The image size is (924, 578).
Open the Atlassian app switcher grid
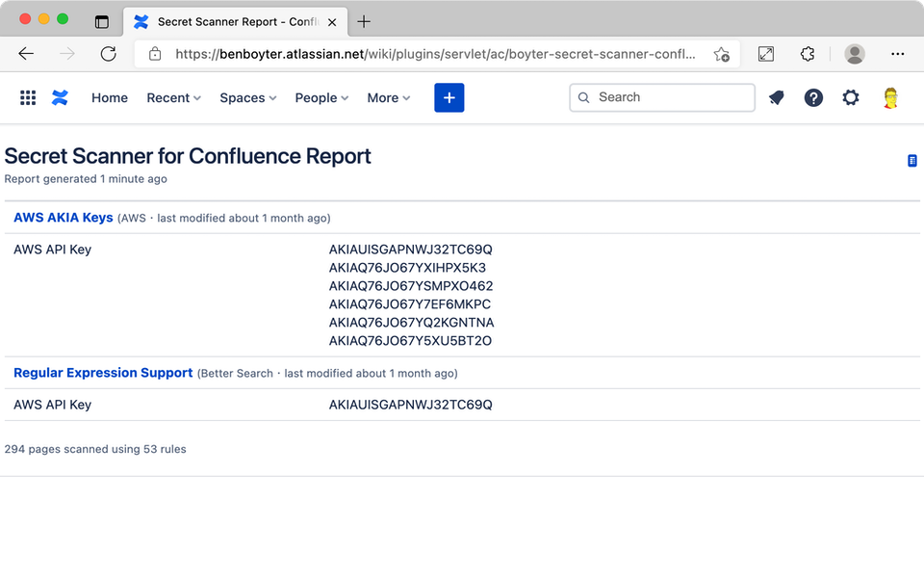click(x=28, y=97)
